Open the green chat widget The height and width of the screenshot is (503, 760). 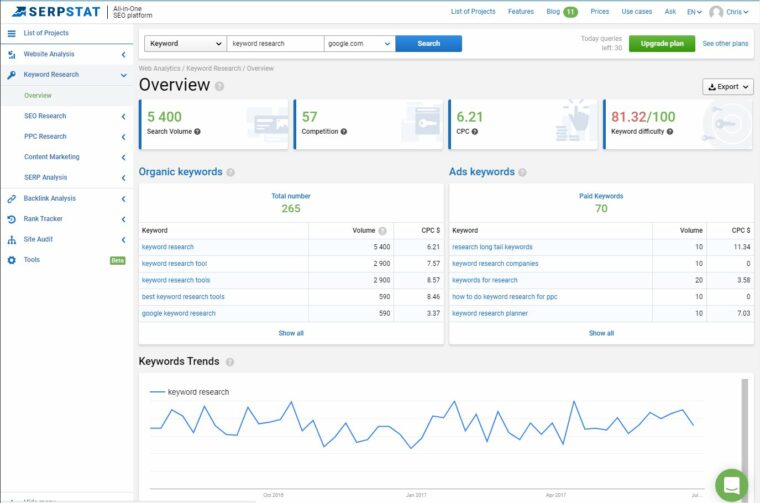tap(732, 485)
